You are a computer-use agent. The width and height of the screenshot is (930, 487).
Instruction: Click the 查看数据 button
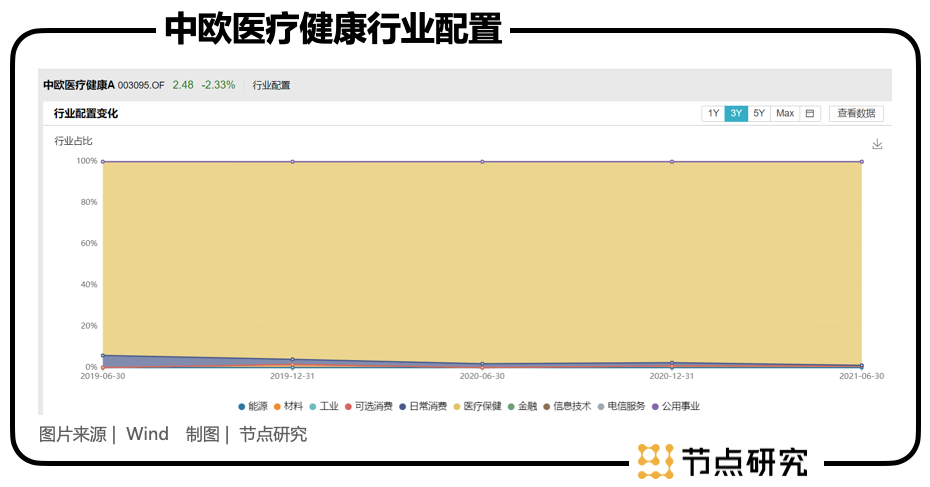point(856,114)
